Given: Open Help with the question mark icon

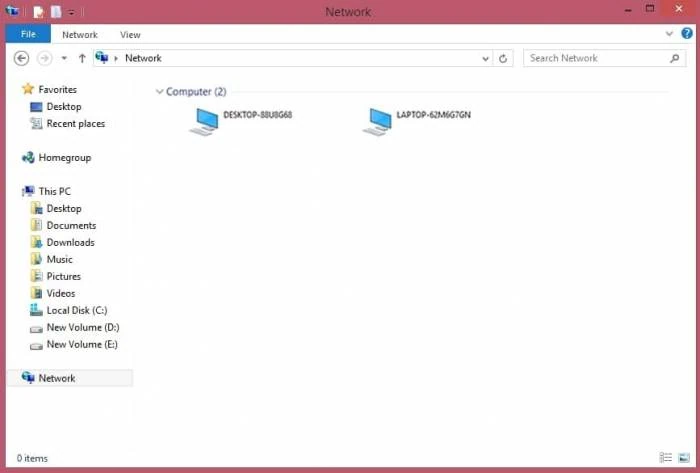Looking at the screenshot, I should click(687, 33).
